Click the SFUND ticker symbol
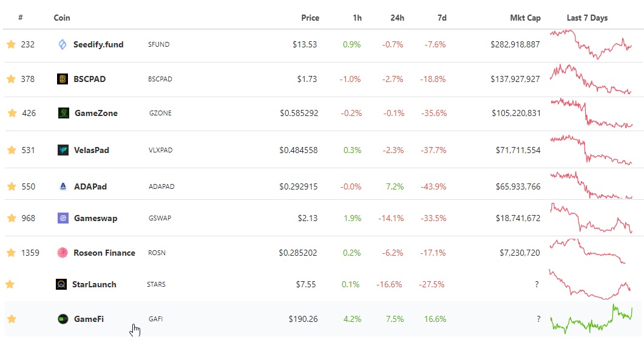644x345 pixels. [x=158, y=44]
